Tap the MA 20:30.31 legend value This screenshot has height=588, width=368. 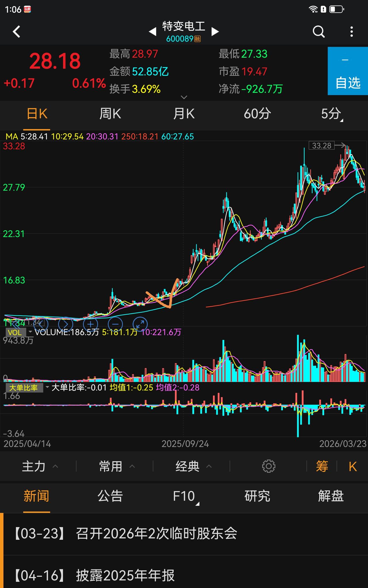pos(102,137)
